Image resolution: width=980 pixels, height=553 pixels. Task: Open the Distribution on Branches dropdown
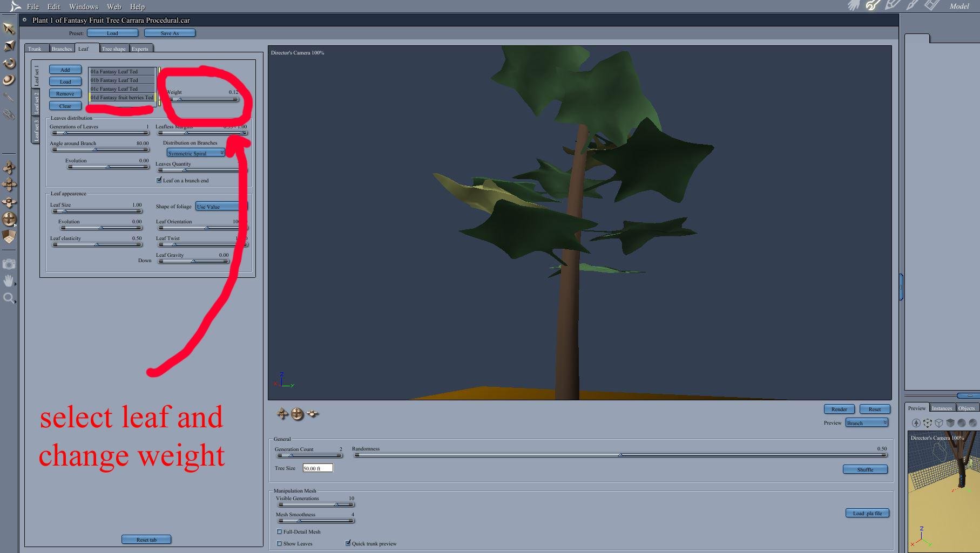click(x=195, y=153)
